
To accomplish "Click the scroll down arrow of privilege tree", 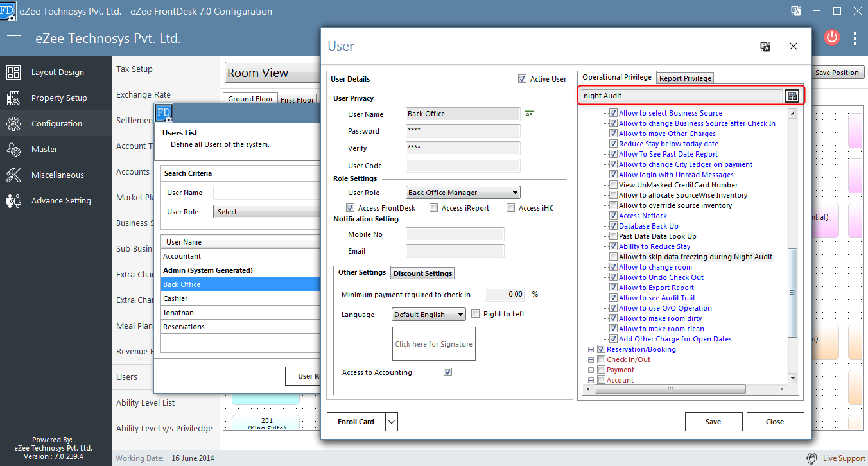I will tap(793, 379).
